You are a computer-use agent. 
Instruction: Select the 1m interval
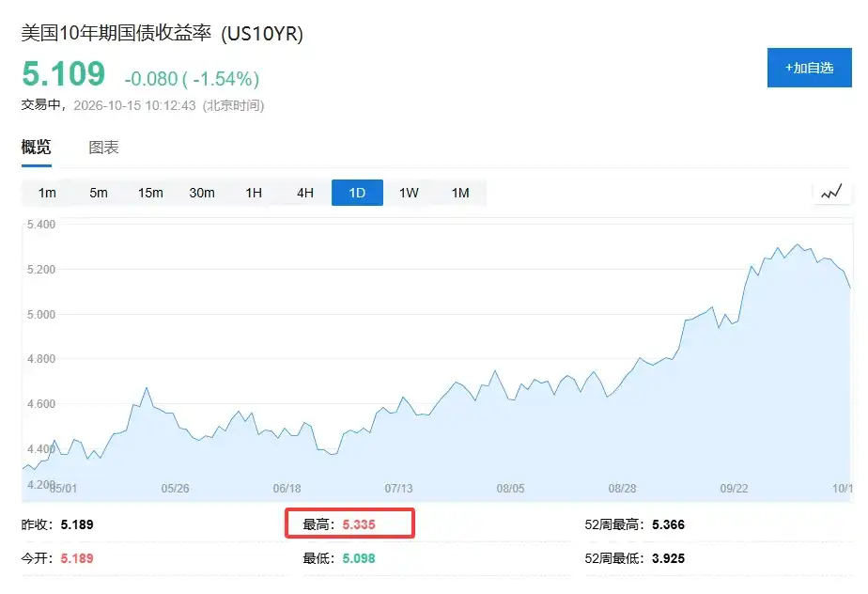(47, 193)
